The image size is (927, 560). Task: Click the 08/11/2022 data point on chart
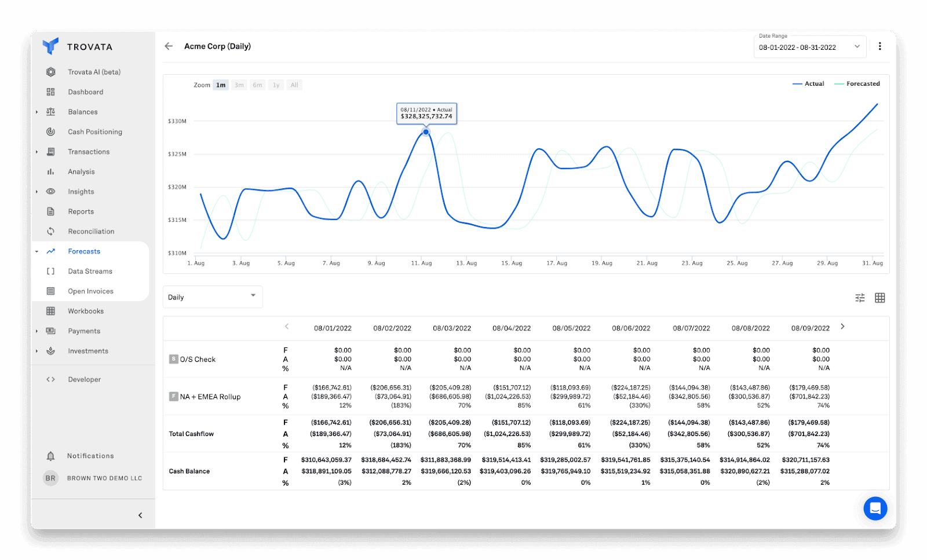click(x=426, y=132)
